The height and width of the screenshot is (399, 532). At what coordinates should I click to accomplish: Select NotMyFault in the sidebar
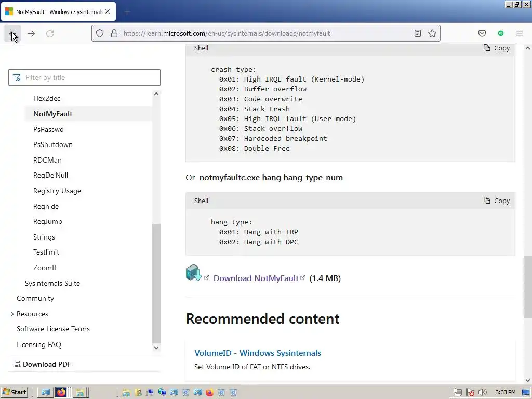[52, 114]
